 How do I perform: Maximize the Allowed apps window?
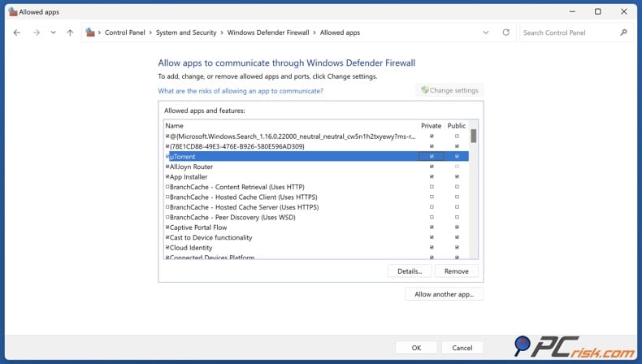click(x=598, y=11)
